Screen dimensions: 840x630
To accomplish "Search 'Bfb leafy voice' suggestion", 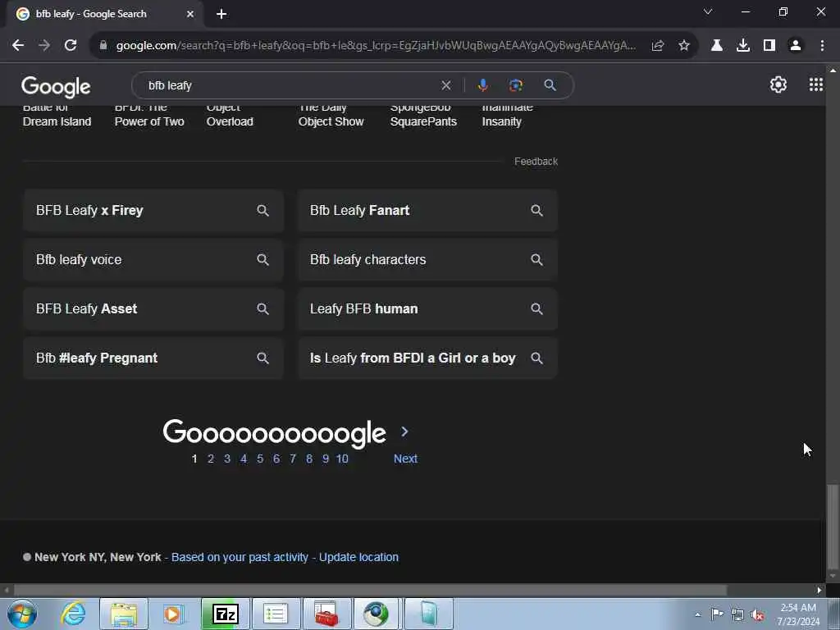I will click(153, 260).
